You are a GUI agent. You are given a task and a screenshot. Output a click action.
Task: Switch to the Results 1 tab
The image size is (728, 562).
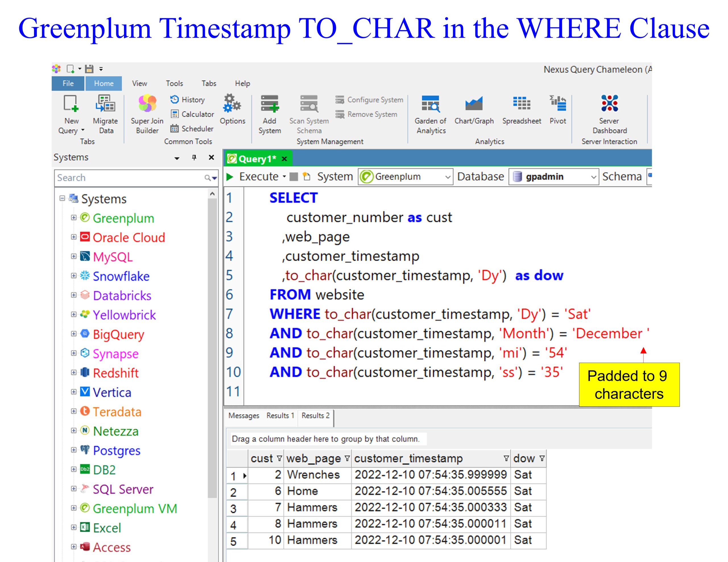(x=280, y=415)
